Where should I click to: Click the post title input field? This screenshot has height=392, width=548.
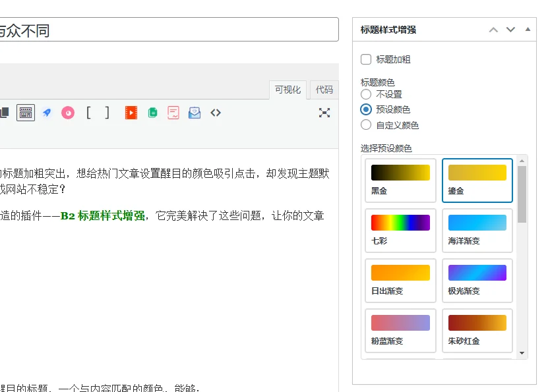(165, 30)
